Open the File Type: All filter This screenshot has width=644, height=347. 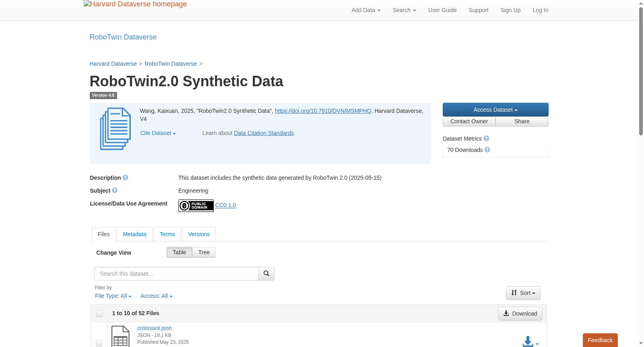coord(114,296)
